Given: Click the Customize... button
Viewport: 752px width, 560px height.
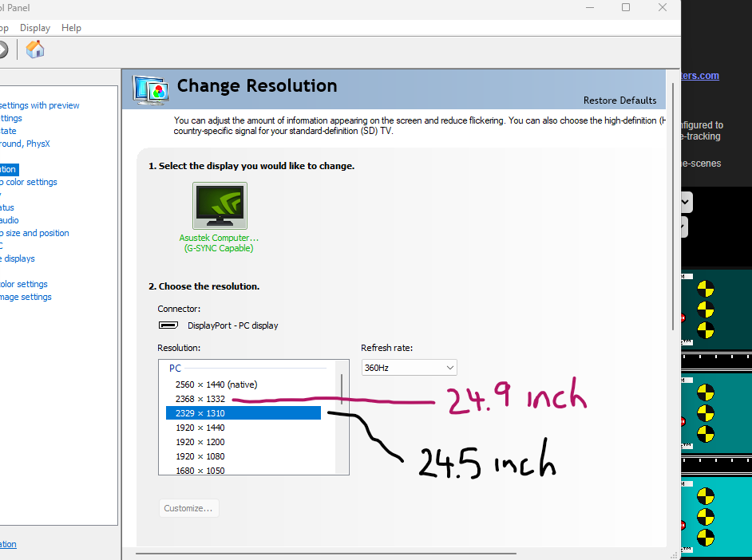Looking at the screenshot, I should (x=188, y=508).
